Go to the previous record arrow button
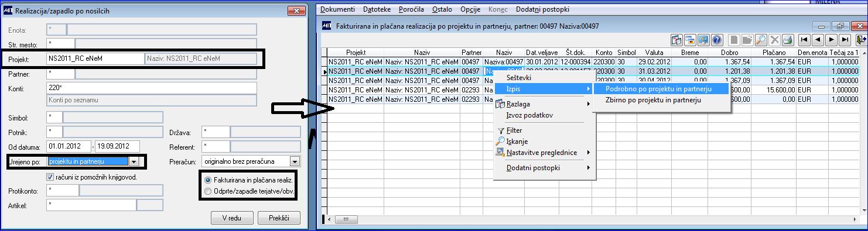 (818, 40)
